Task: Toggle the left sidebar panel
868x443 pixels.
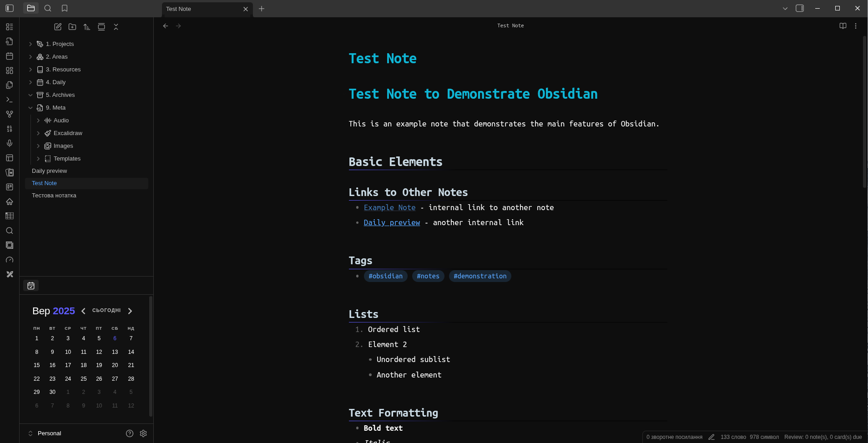Action: pos(10,8)
